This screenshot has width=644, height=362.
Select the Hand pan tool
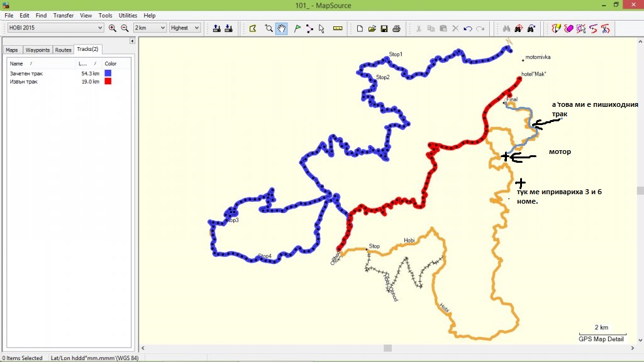[281, 28]
